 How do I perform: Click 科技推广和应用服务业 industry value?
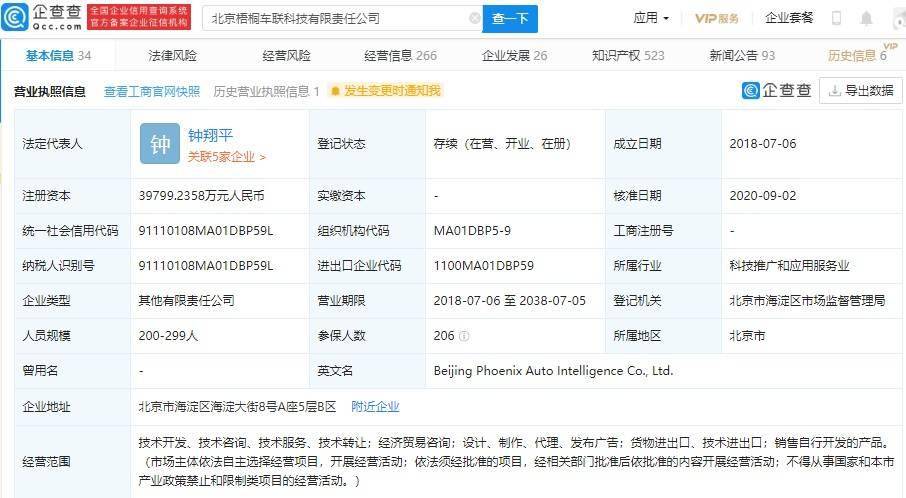[789, 266]
